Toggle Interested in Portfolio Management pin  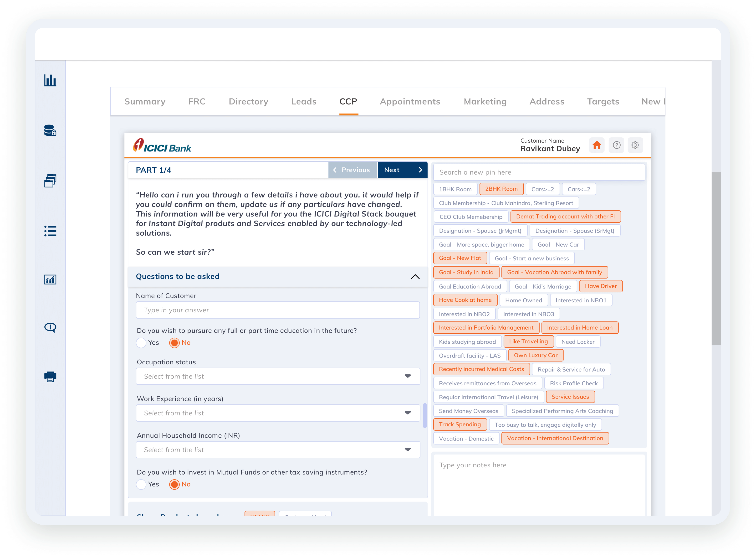pos(486,328)
